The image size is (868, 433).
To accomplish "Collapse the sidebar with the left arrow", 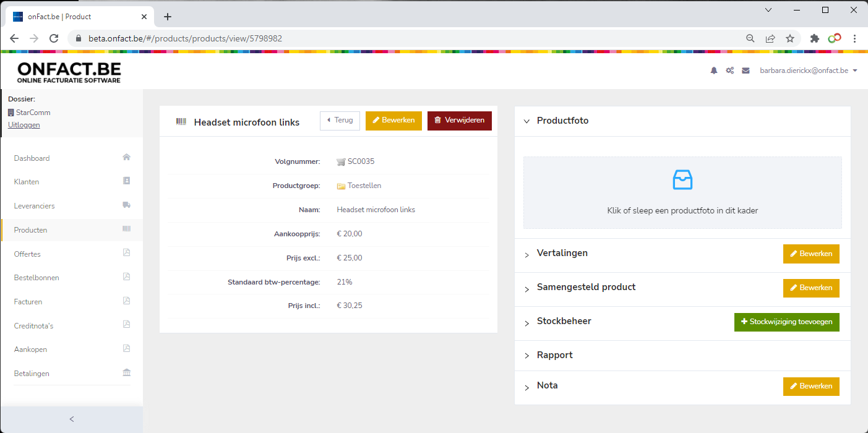I will [72, 419].
